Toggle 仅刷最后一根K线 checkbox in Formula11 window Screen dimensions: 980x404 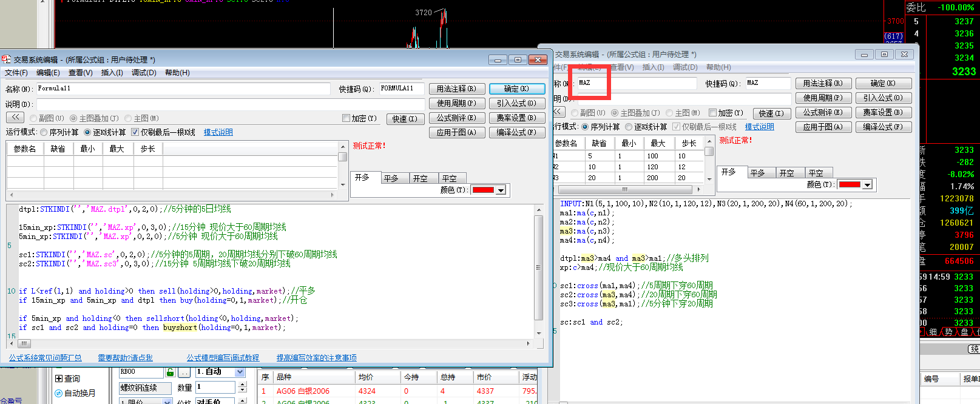135,132
